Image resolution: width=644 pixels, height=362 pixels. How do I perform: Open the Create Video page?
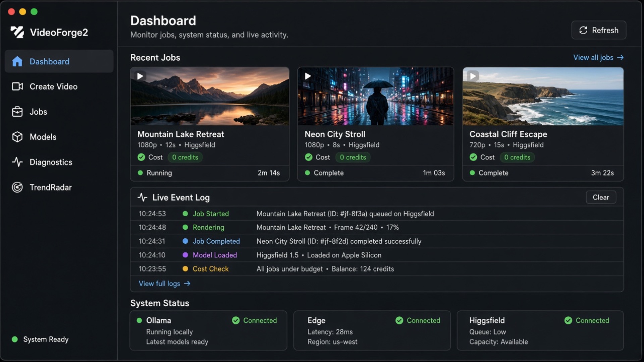coord(59,86)
